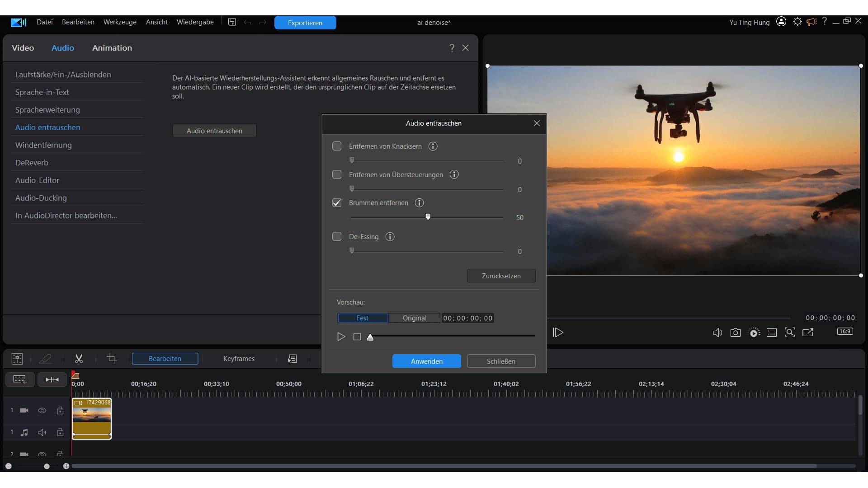Zoom in the timeline with the plus button
This screenshot has width=868, height=488.
[x=66, y=466]
